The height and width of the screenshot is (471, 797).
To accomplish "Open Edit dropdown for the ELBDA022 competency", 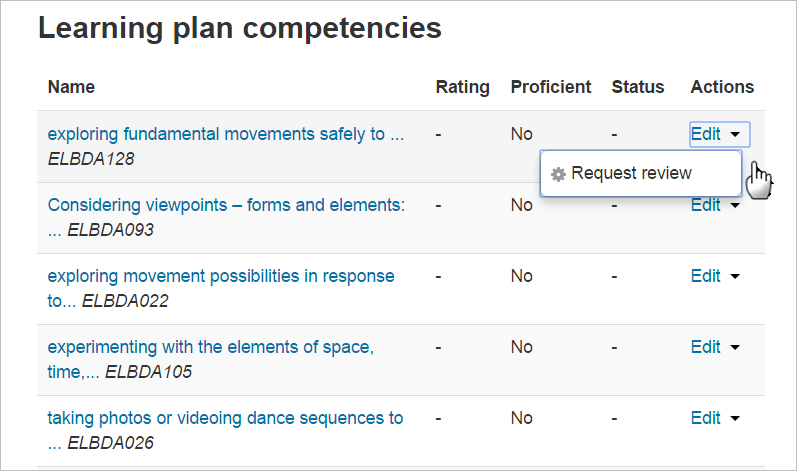I will tap(716, 276).
